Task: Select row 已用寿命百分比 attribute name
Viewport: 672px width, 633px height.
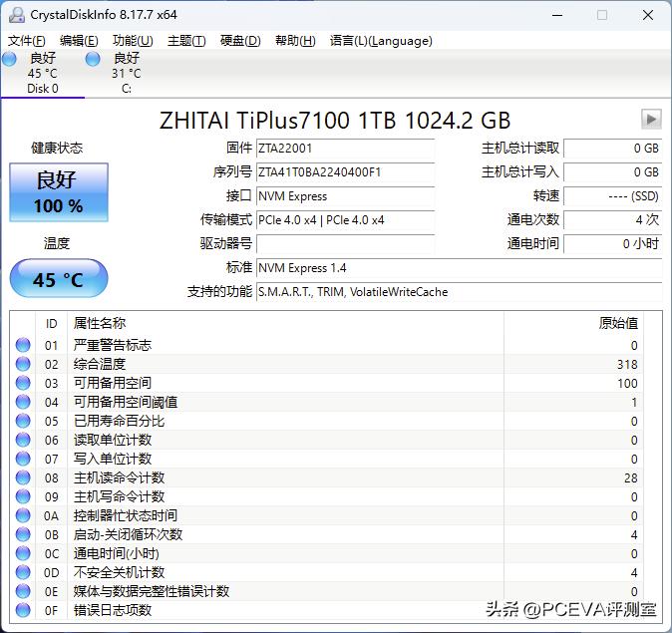Action: click(119, 421)
